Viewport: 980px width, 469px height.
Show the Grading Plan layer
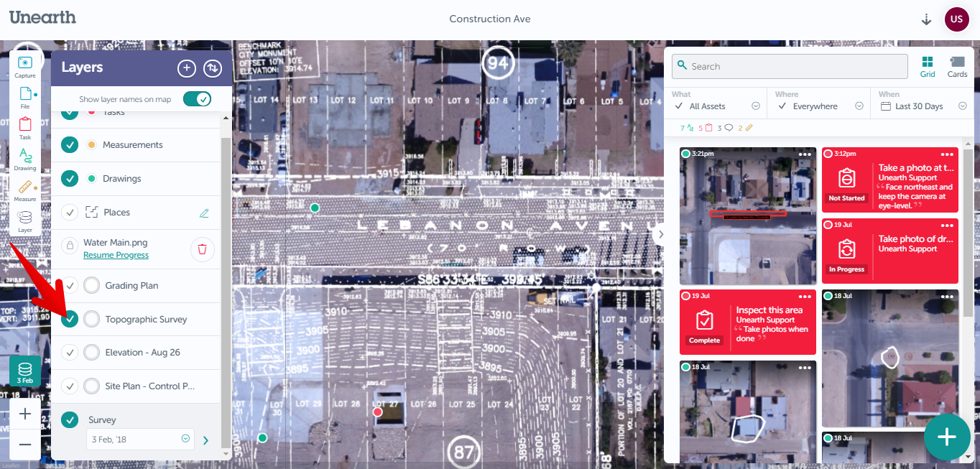[x=70, y=286]
